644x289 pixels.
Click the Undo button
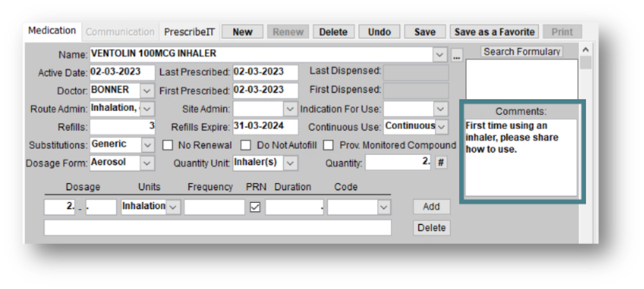[x=379, y=32]
